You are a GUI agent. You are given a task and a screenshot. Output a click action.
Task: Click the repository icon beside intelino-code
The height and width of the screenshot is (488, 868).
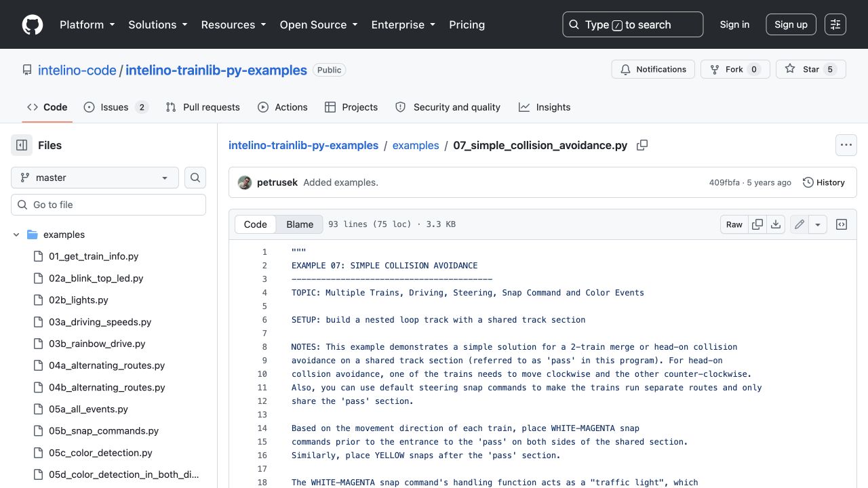coord(27,70)
